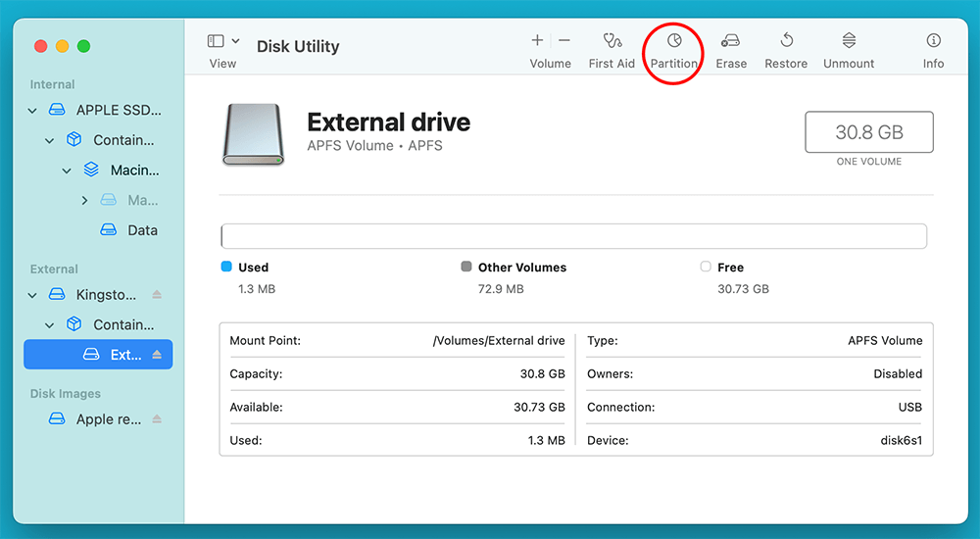
Task: Unmount the selected volume via toolbar
Action: (849, 42)
